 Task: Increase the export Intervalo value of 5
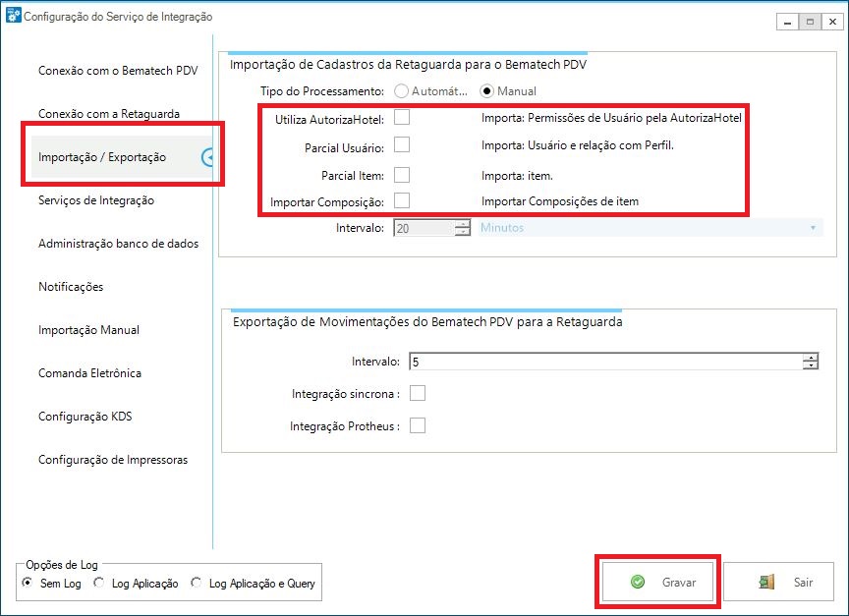[811, 358]
